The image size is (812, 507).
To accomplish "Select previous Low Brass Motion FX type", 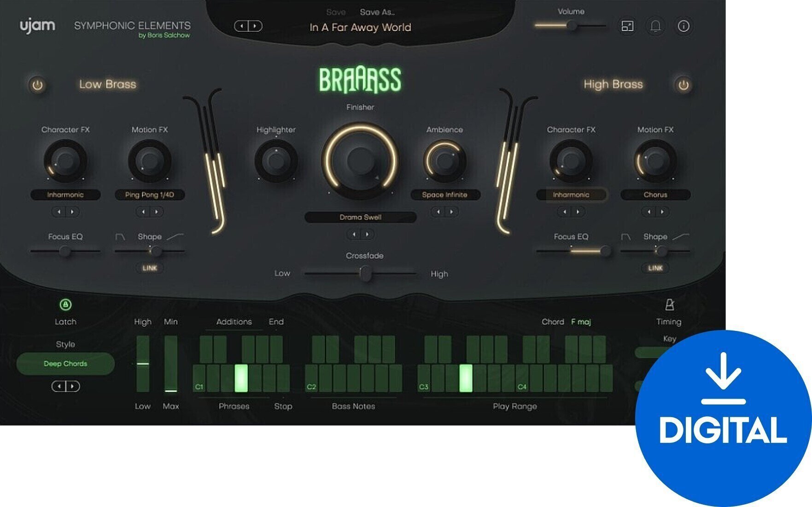I will click(x=143, y=212).
